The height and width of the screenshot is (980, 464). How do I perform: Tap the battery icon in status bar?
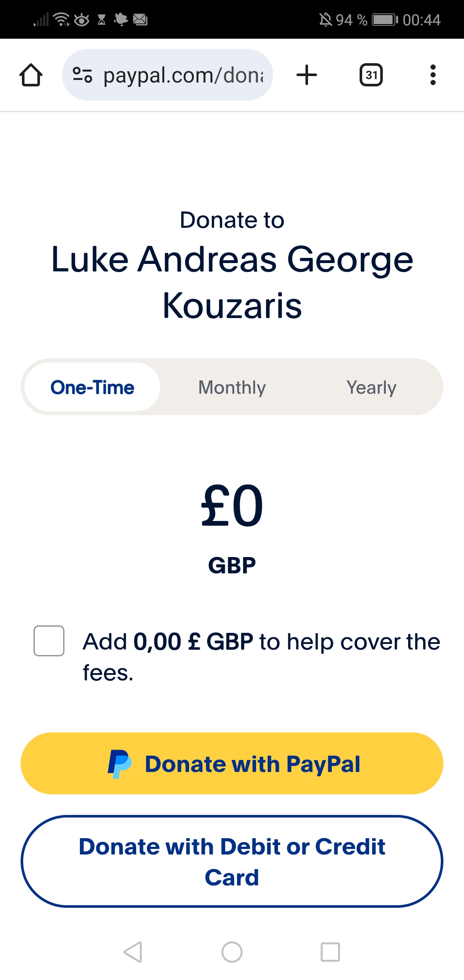(385, 20)
